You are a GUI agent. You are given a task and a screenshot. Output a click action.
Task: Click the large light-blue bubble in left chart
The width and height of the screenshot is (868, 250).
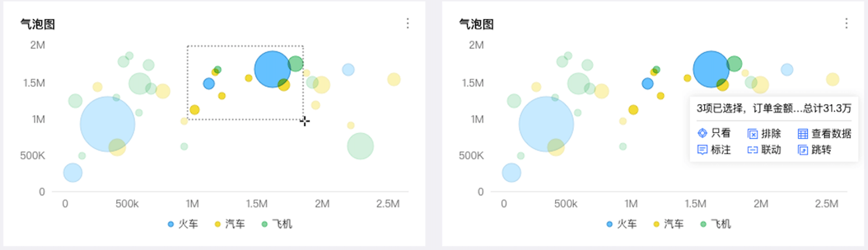(107, 124)
